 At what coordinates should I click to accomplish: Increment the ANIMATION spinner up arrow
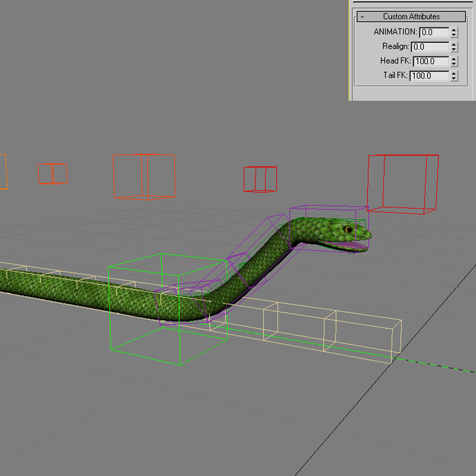pyautogui.click(x=454, y=31)
